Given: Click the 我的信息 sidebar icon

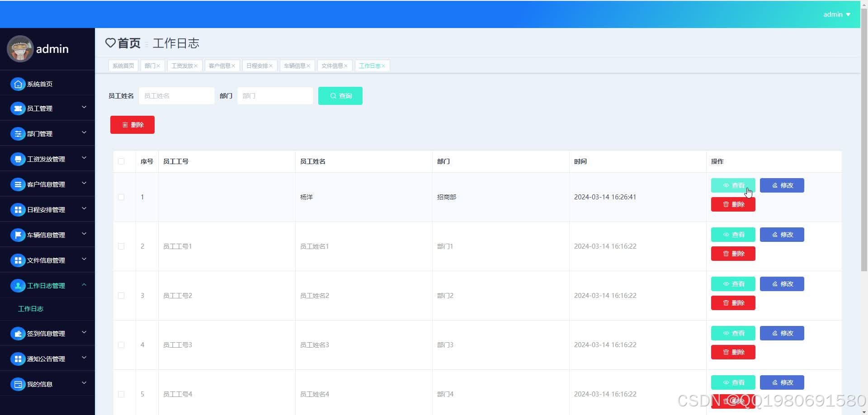Looking at the screenshot, I should tap(18, 384).
